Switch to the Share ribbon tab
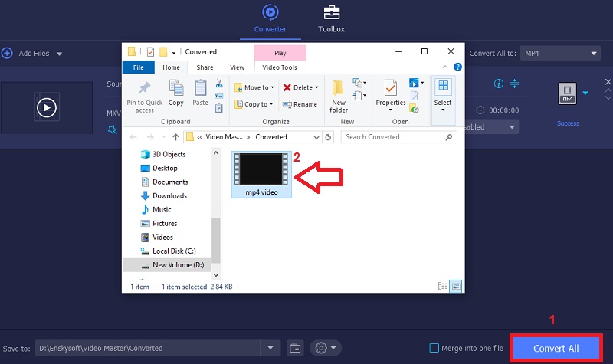Image resolution: width=613 pixels, height=364 pixels. 205,67
